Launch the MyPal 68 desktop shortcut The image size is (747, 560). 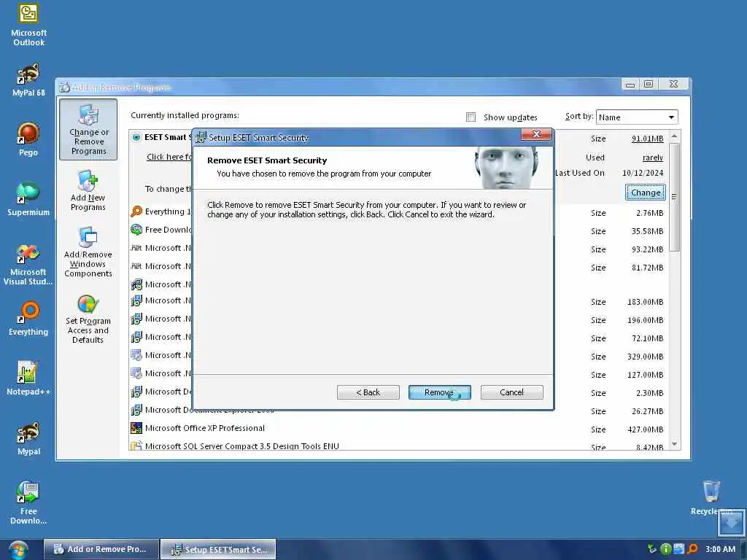point(28,79)
